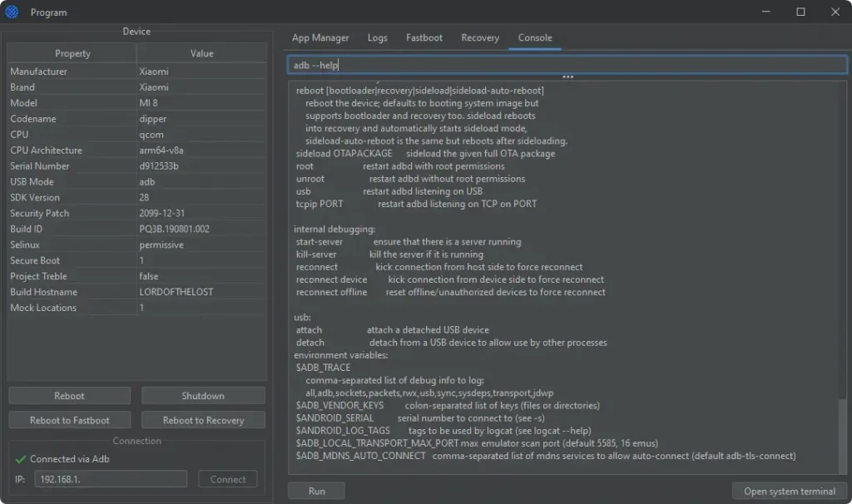Click the Shutdown button
The height and width of the screenshot is (504, 852).
click(x=203, y=396)
